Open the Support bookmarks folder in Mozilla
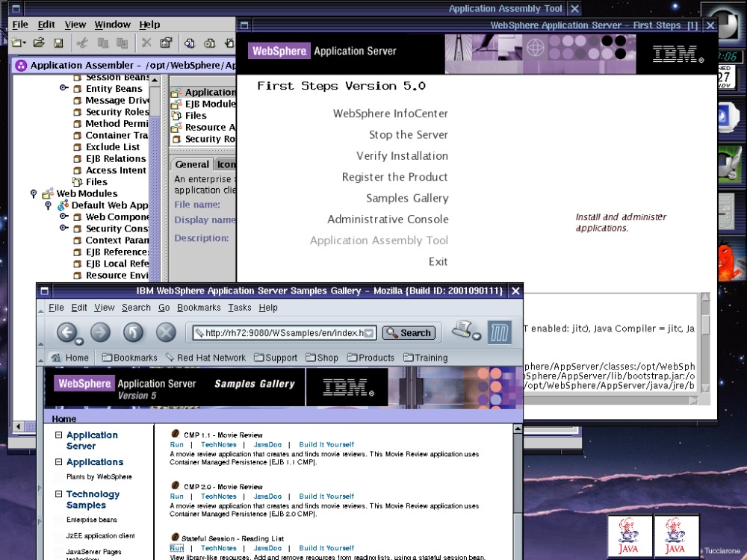The image size is (747, 560). pos(276,358)
